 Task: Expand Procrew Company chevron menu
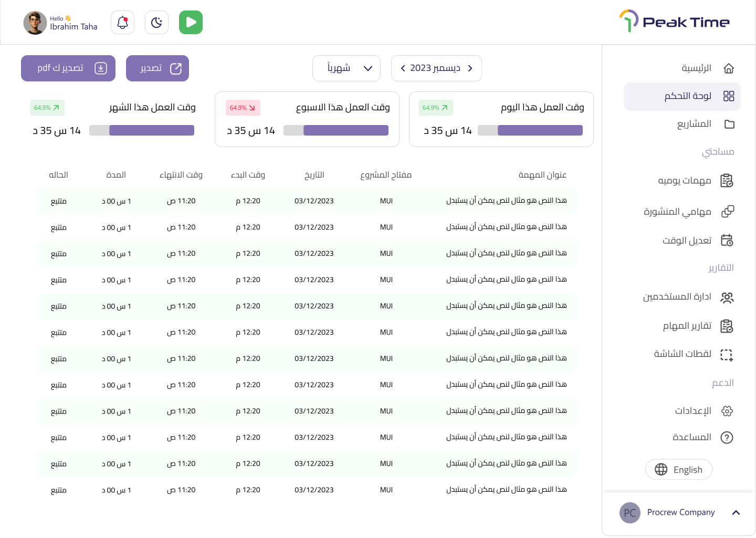pos(736,513)
